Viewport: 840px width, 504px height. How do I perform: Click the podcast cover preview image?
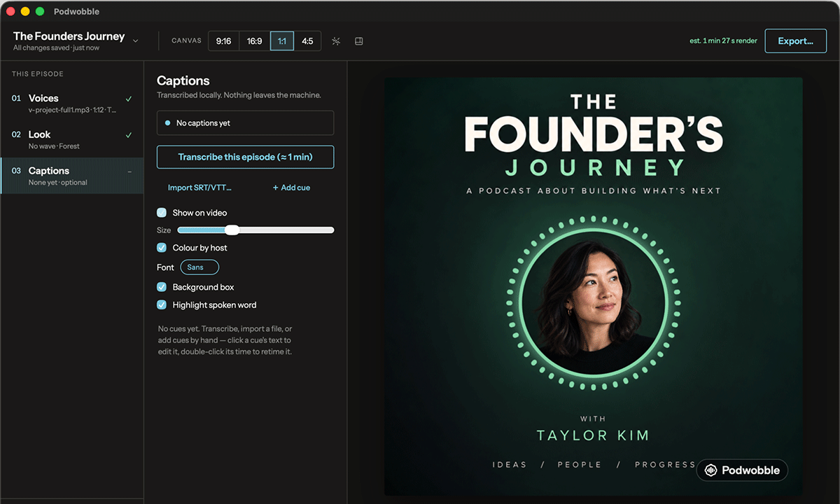pyautogui.click(x=594, y=286)
